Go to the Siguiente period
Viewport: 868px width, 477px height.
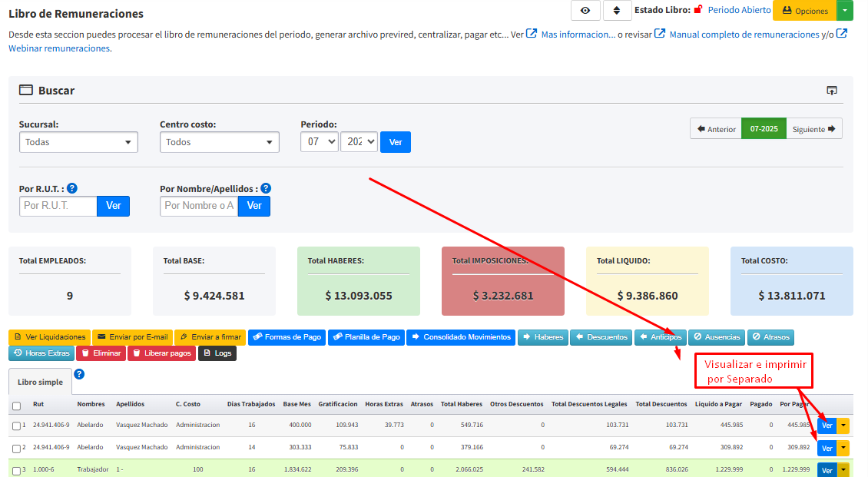[813, 129]
